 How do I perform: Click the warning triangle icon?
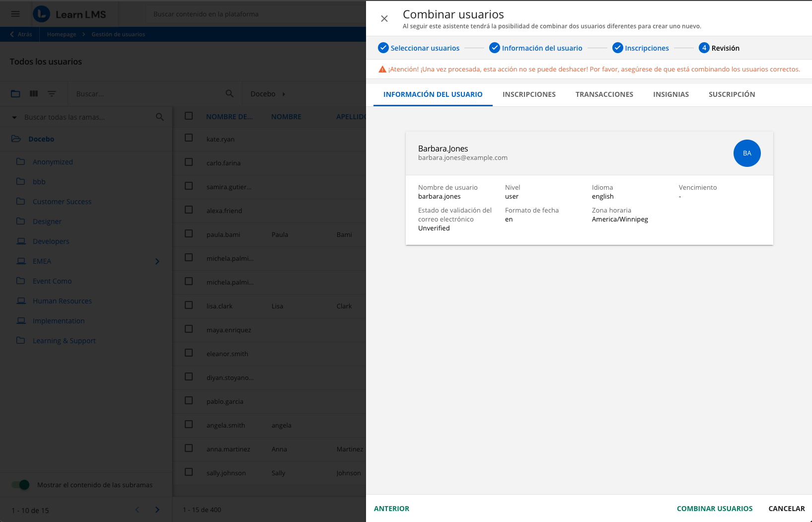click(x=382, y=69)
